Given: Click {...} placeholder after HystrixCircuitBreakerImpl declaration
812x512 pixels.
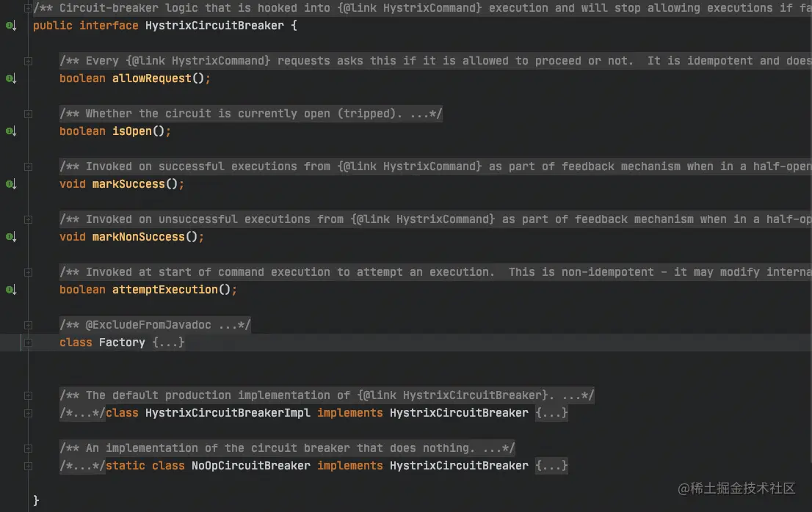Looking at the screenshot, I should (551, 413).
